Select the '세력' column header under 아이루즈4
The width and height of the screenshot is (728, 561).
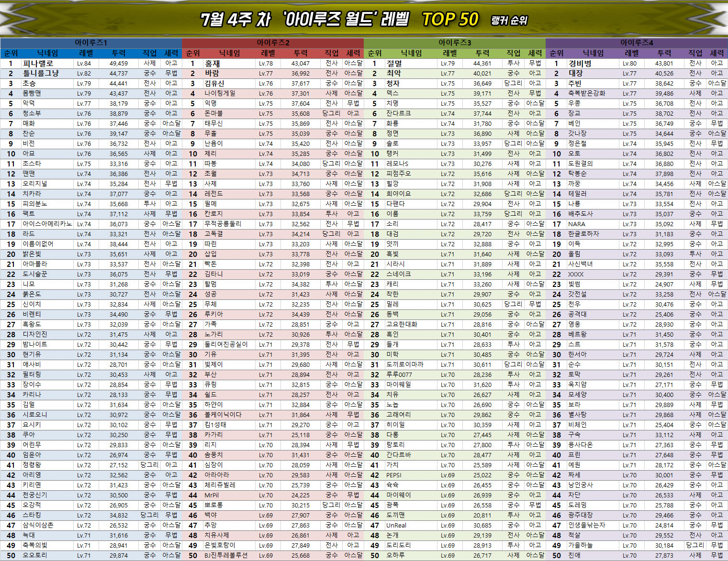(717, 53)
